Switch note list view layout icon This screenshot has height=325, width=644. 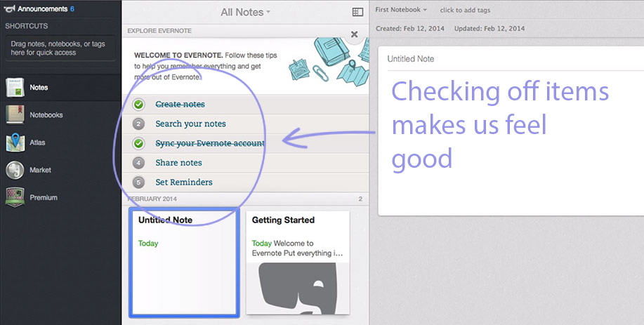click(x=357, y=13)
